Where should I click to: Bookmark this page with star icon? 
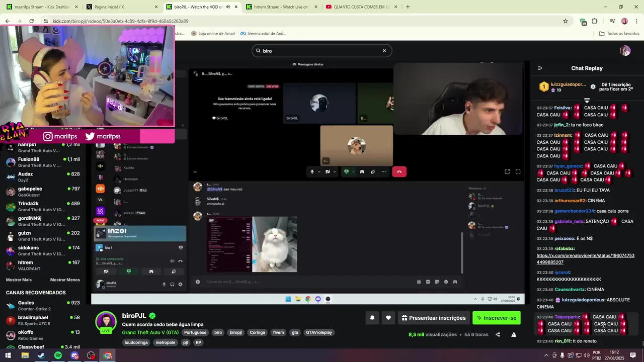[x=565, y=21]
